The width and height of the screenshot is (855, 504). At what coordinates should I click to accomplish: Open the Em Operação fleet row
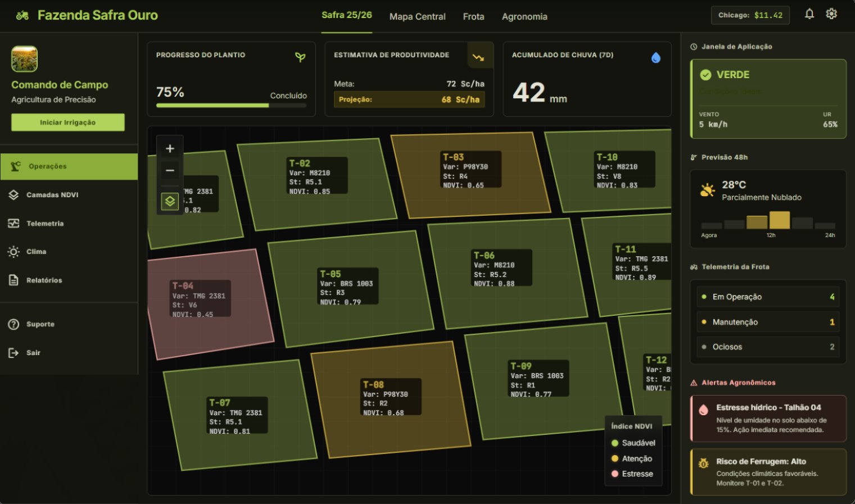768,297
